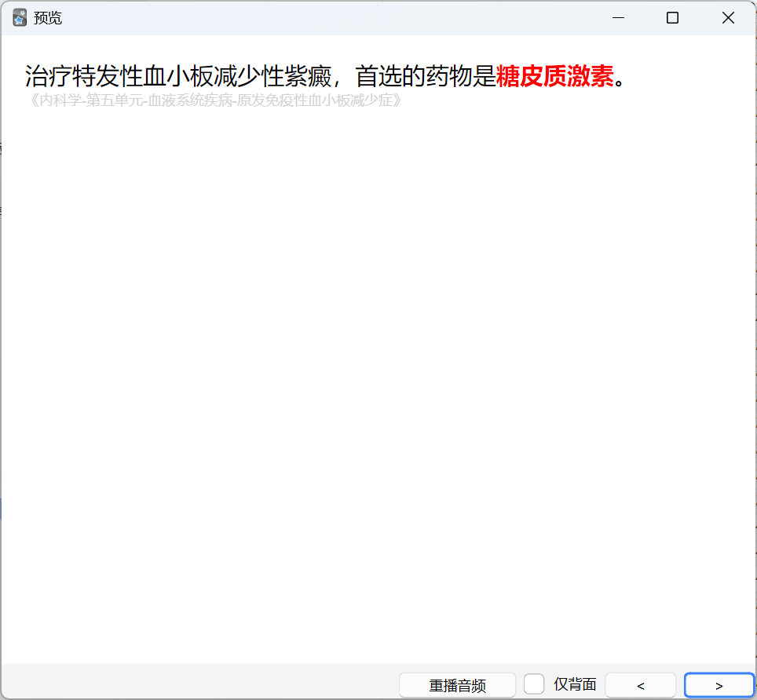
Task: Click the window title 预览
Action: click(x=47, y=18)
